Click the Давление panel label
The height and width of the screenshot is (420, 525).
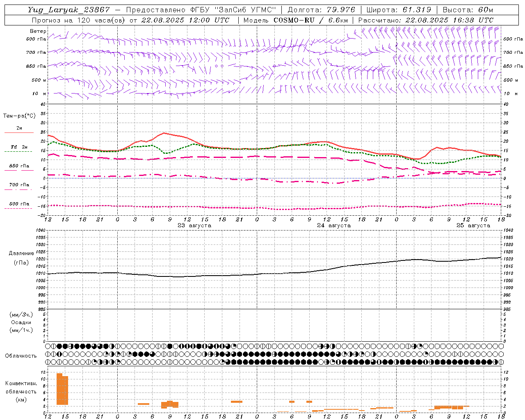pos(21,253)
